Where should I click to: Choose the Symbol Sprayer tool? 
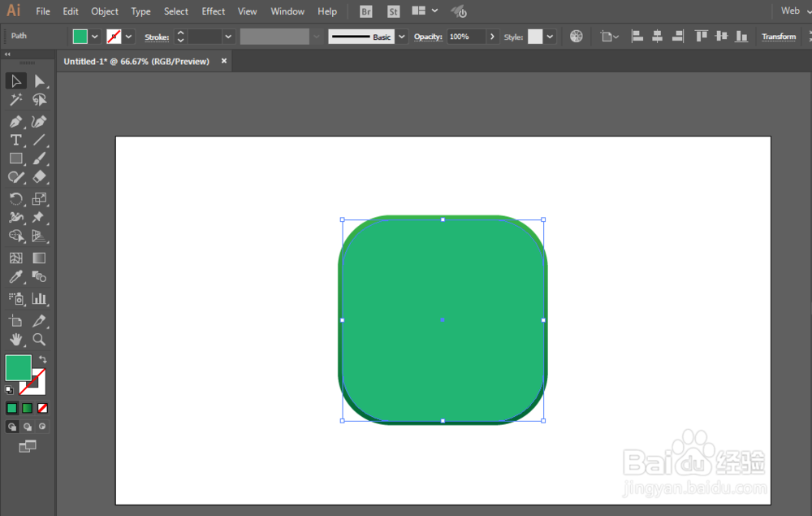16,299
